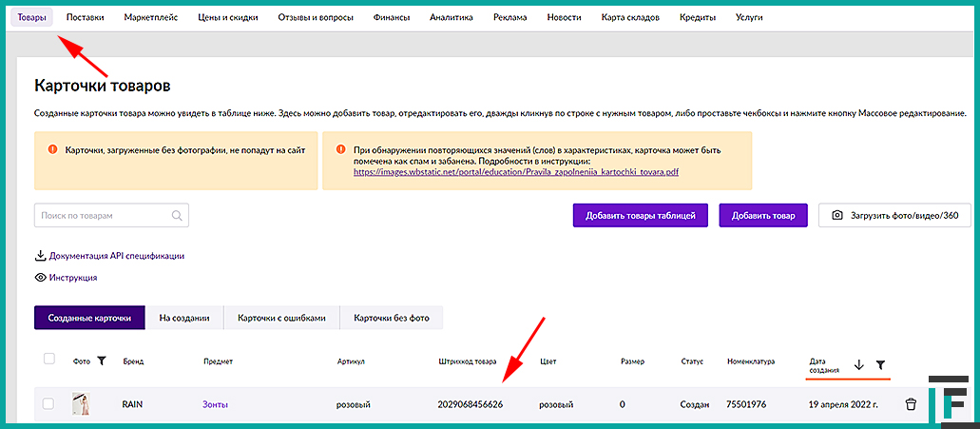Check the RAIN product row checkbox
Image resolution: width=980 pixels, height=429 pixels.
tap(48, 404)
